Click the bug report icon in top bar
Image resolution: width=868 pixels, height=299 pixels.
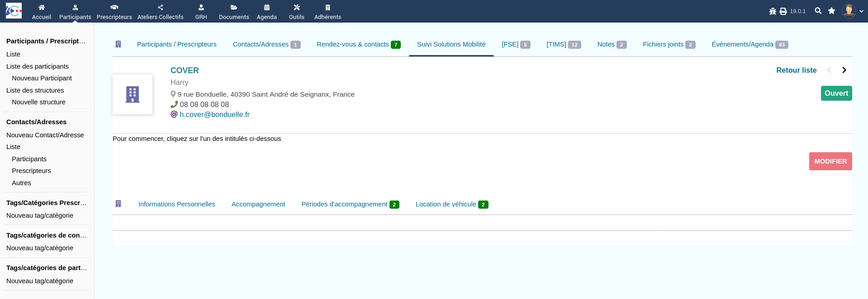point(773,11)
